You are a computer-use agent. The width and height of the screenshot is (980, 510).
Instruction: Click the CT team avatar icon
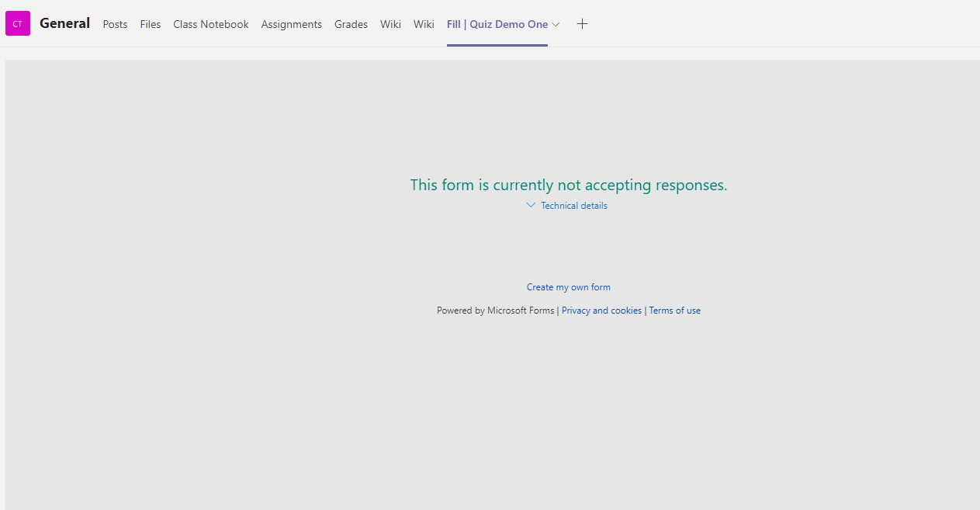click(18, 23)
